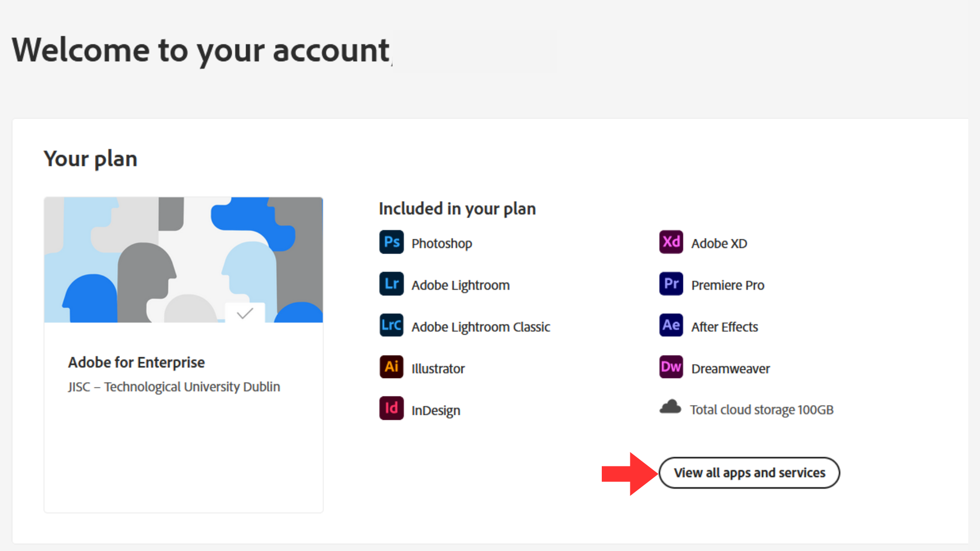Click the InDesign Id icon
Viewport: 980px width, 551px height.
pos(391,409)
